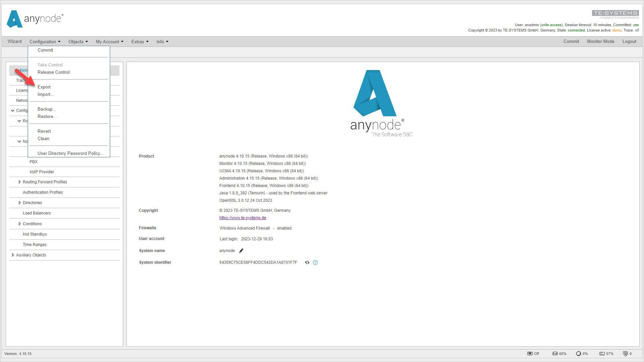This screenshot has width=644, height=362.
Task: Expand the Conditions tree node
Action: click(x=19, y=224)
